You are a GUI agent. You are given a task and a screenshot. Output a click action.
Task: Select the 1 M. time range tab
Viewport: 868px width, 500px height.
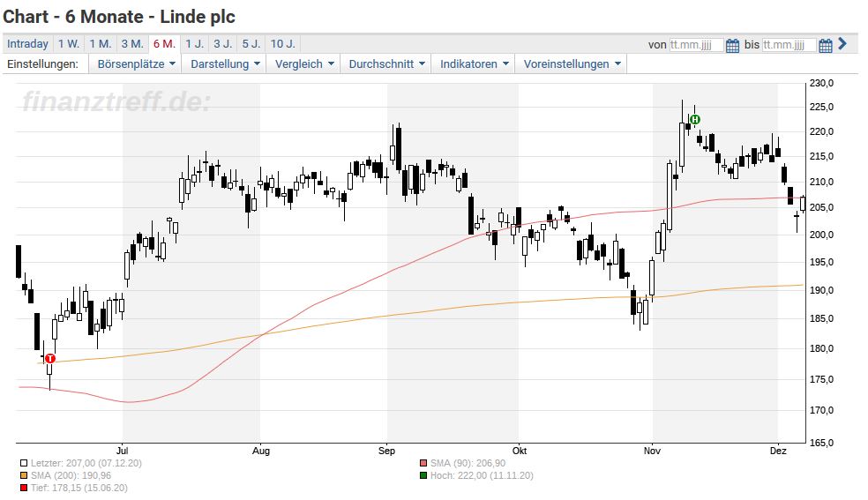click(x=101, y=44)
